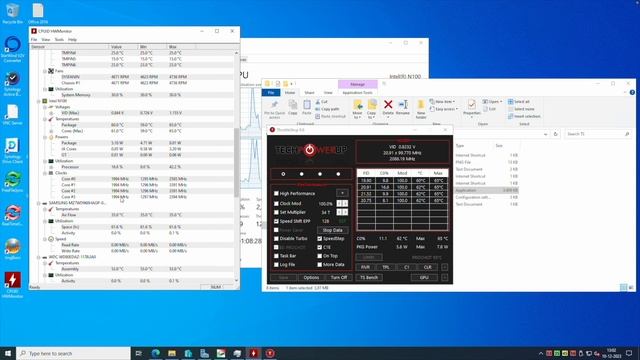Select the first ThrottleStop profile radio button

coord(283,174)
